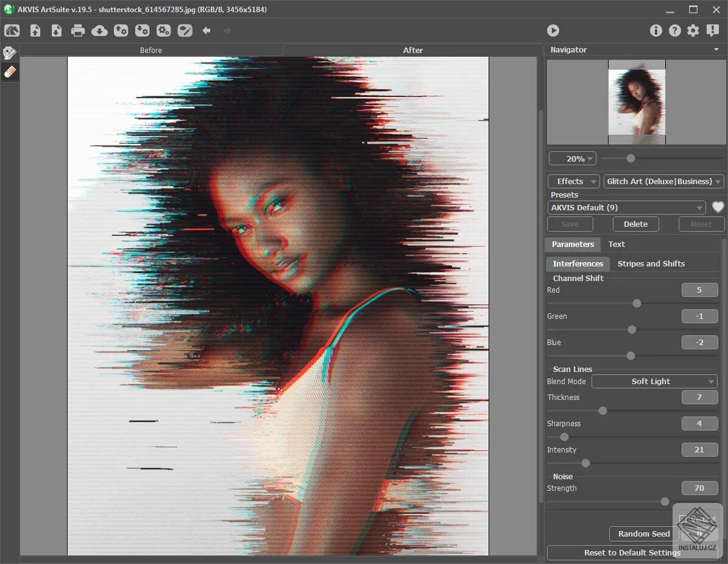Click the Thickness value field showing 7
Viewport: 728px width, 564px height.
(x=700, y=397)
